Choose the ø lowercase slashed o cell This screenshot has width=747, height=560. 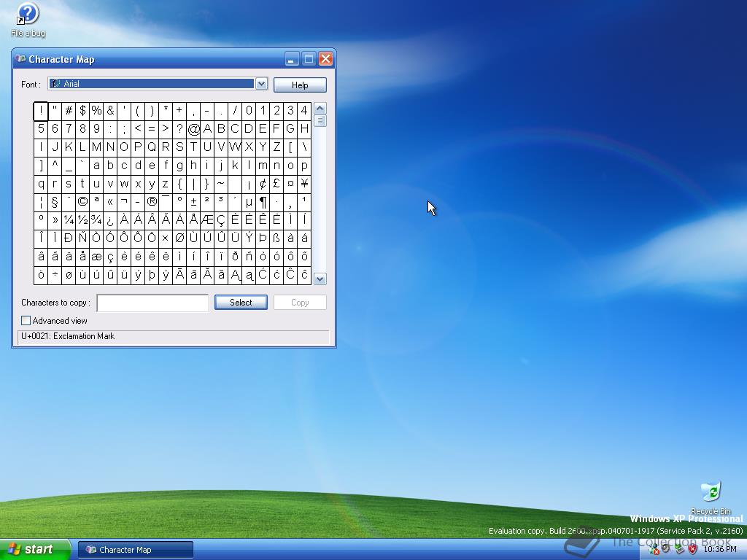69,275
